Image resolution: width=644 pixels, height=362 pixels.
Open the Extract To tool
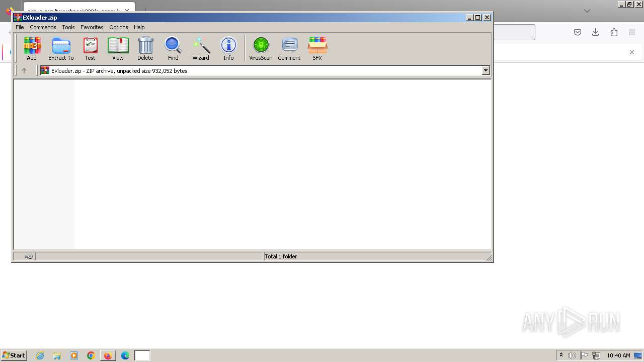tap(61, 49)
